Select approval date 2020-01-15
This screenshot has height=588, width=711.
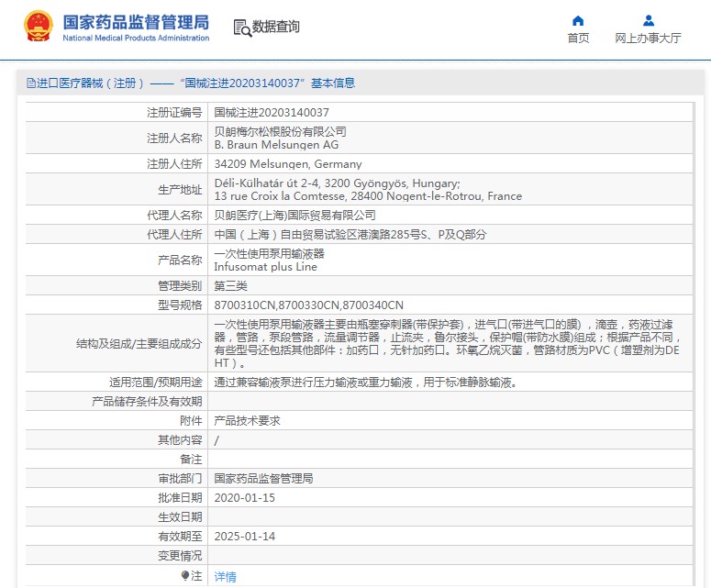click(x=244, y=498)
